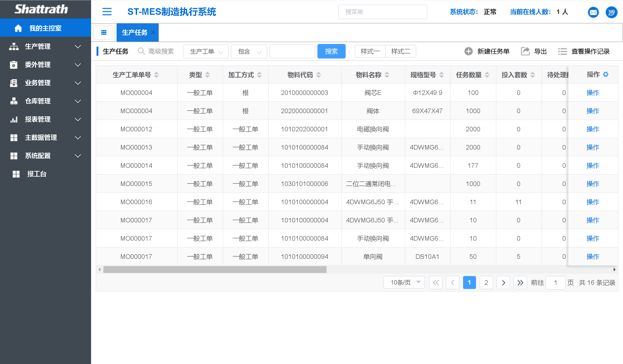This screenshot has height=364, width=623.
Task: Click the 报工台 grid icon
Action: [x=16, y=174]
